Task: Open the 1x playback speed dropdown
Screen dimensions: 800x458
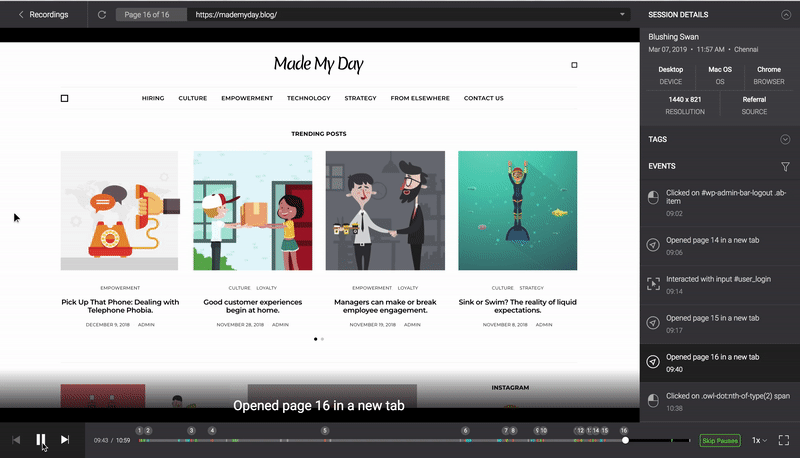Action: pos(759,440)
